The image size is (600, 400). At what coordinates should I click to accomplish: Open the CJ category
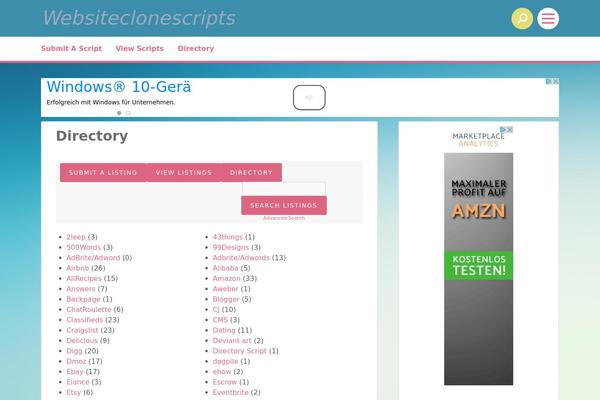tap(216, 310)
